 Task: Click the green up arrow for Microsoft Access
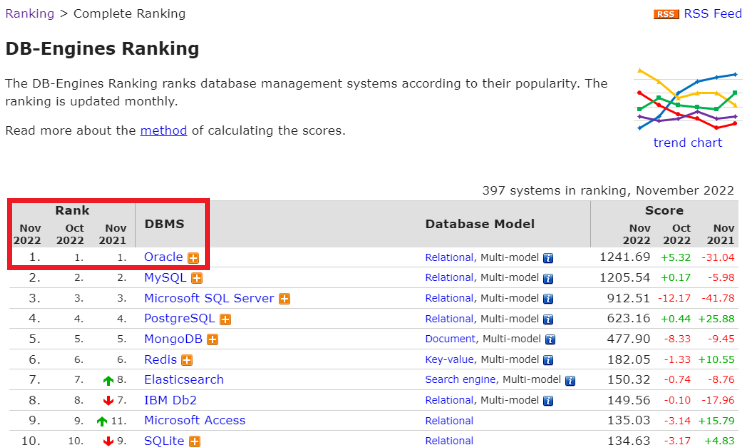click(x=102, y=421)
